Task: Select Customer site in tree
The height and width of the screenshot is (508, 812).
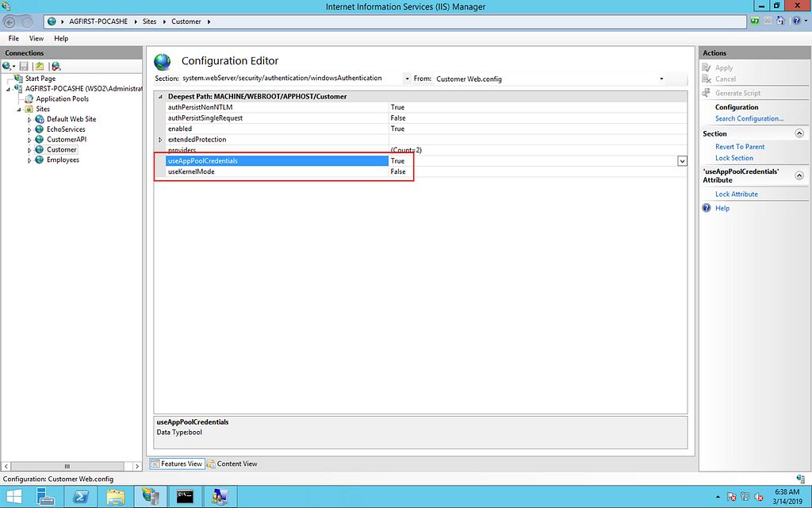Action: (x=62, y=150)
